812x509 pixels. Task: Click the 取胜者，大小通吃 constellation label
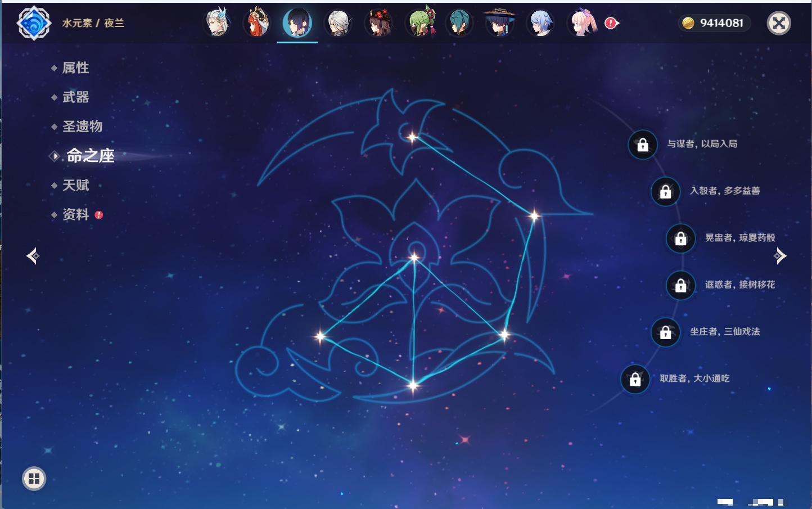point(695,379)
